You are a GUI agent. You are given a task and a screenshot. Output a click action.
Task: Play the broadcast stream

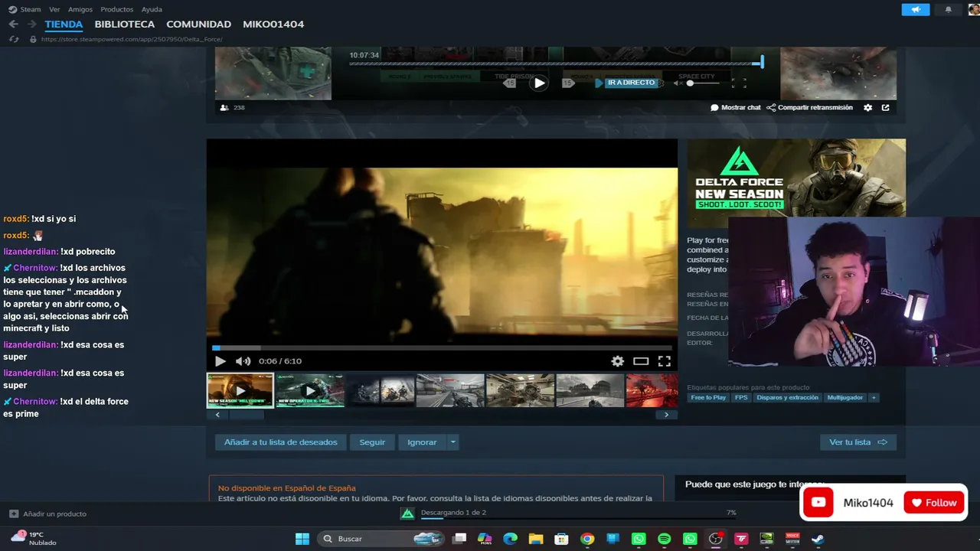(x=539, y=83)
